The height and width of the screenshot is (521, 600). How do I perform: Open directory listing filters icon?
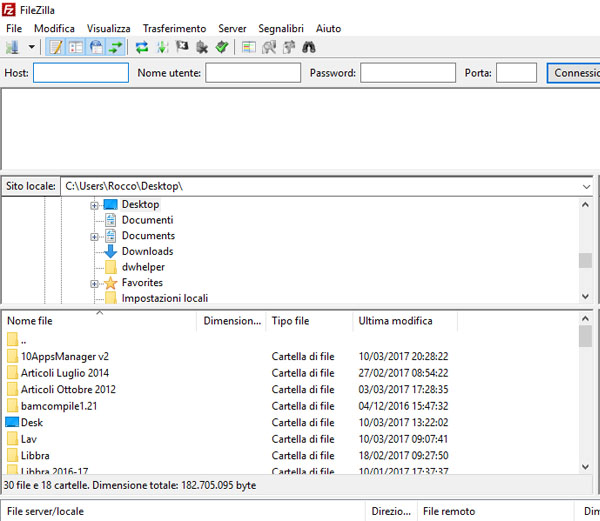(x=249, y=47)
